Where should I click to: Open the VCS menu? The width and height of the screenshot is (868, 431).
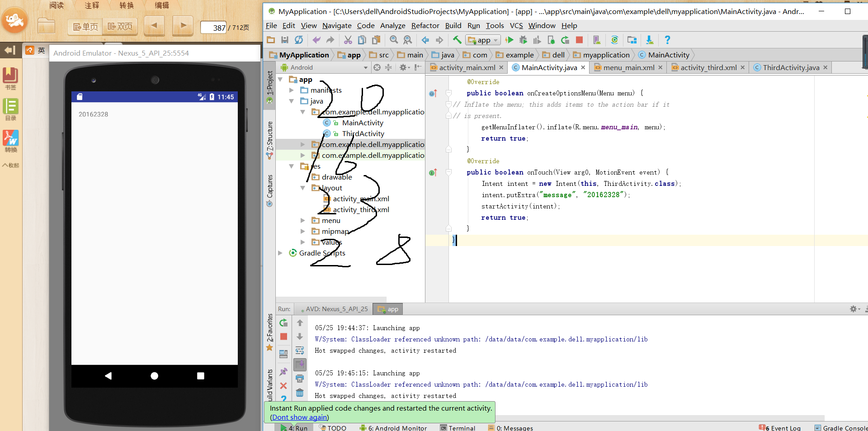516,25
